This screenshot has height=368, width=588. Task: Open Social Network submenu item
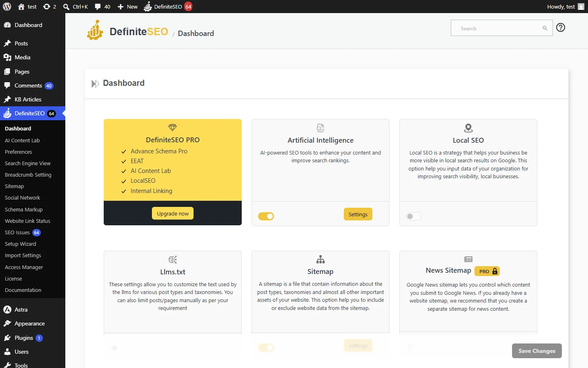tap(22, 197)
